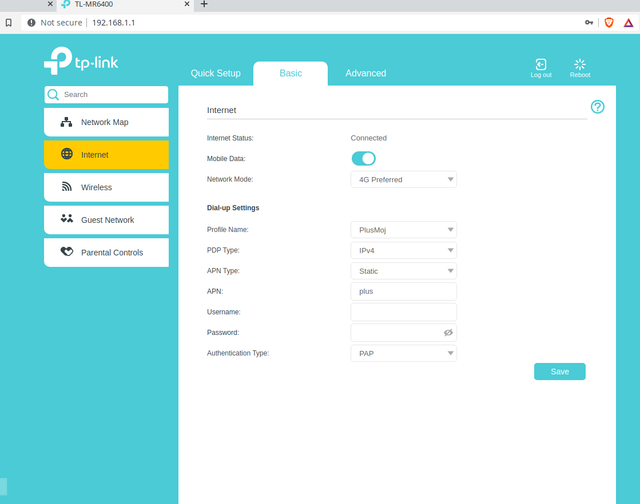Click the Network Map diagram icon
640x504 pixels.
[66, 122]
